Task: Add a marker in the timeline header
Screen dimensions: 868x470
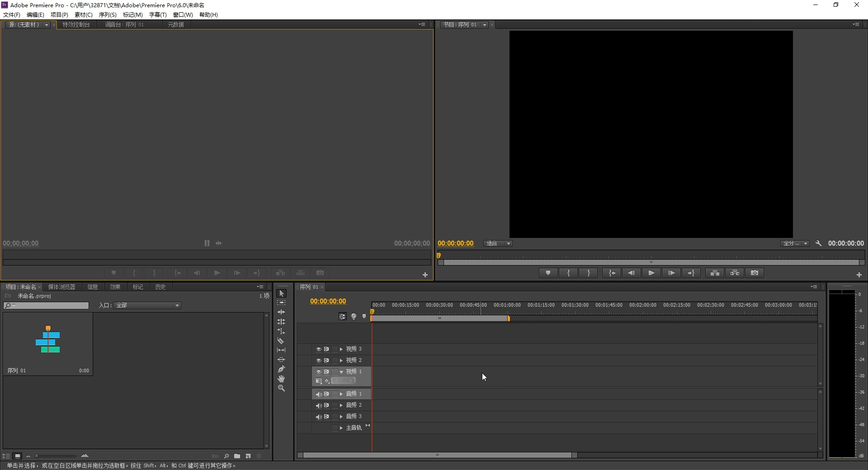Action: coord(364,317)
